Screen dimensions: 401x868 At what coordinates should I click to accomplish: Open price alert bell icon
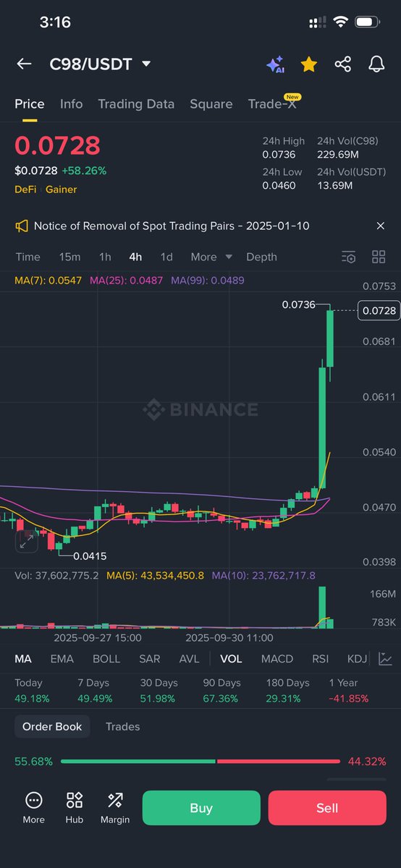[x=376, y=64]
